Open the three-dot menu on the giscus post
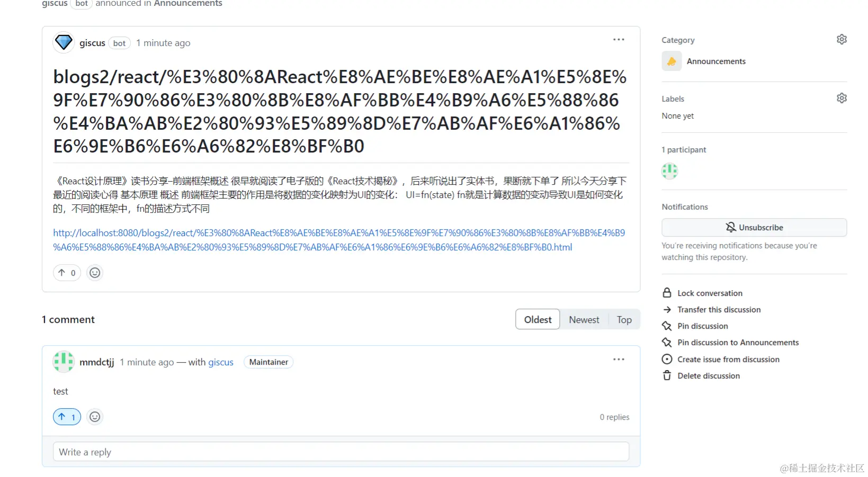 tap(619, 40)
